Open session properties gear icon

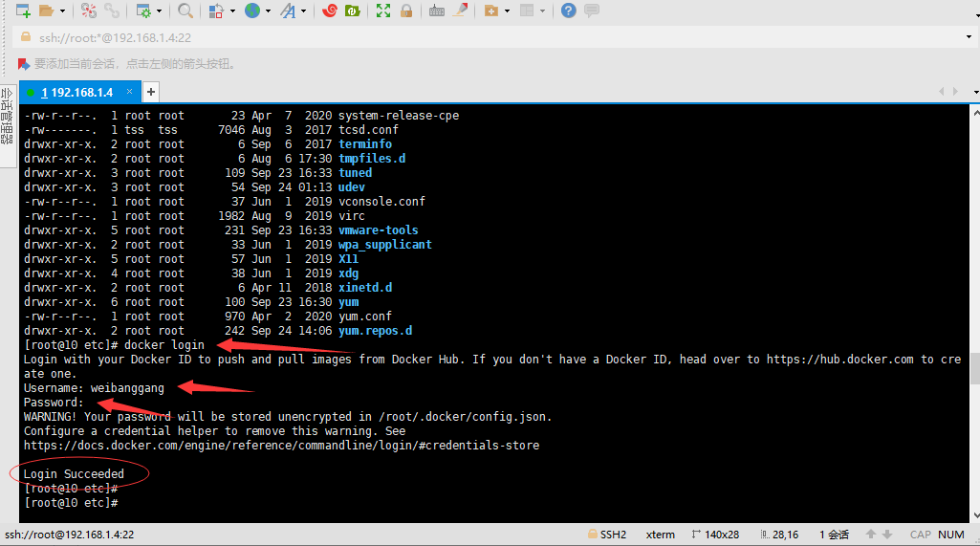coord(143,11)
